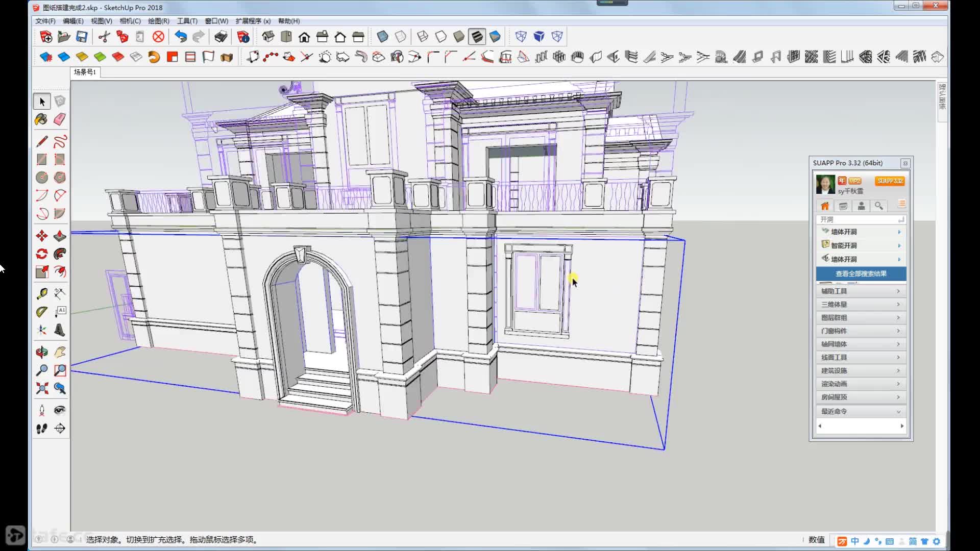Viewport: 980px width, 551px height.
Task: Click the Zoom Extents tool
Action: coord(42,388)
